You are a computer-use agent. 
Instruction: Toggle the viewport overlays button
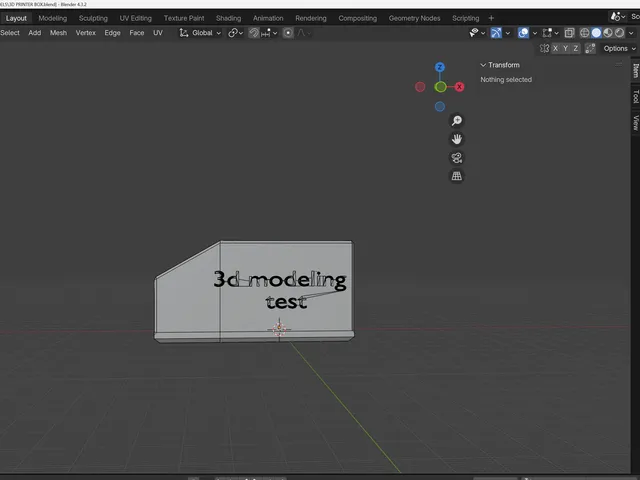(x=523, y=33)
